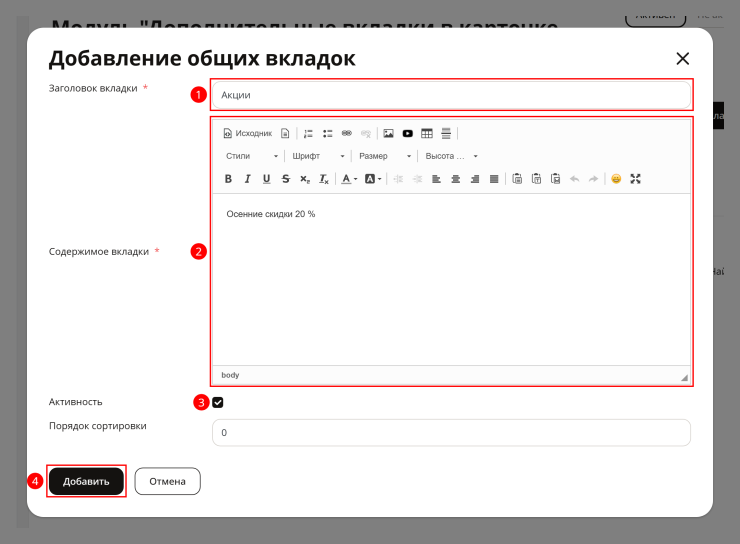
Task: Justify the text
Action: pos(494,179)
